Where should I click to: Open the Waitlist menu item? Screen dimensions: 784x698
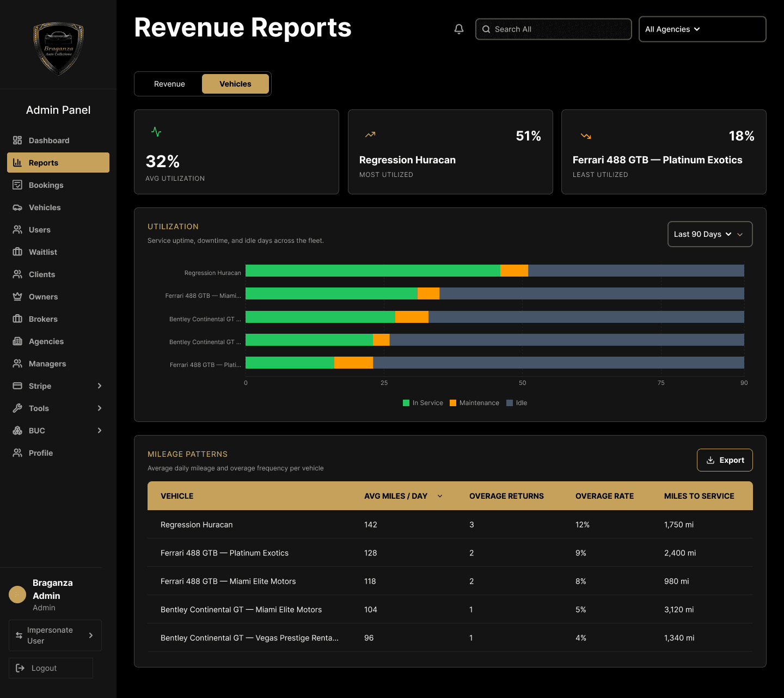point(58,252)
